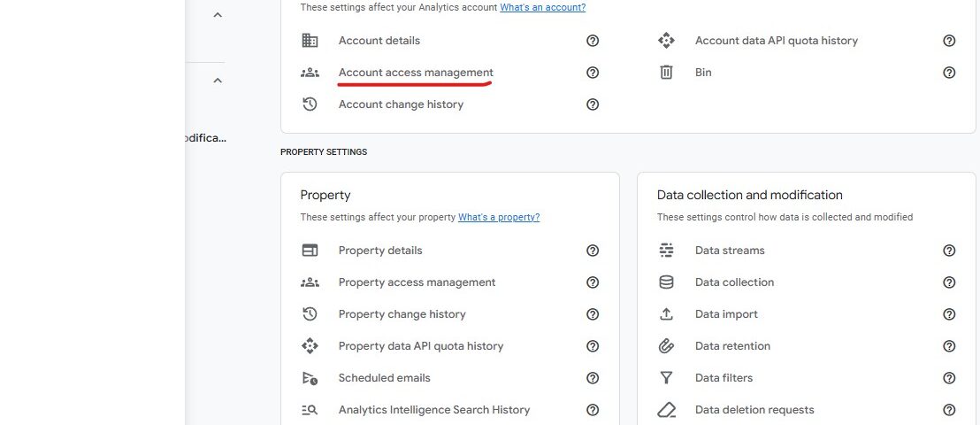Screen dimensions: 980x425
Task: Open Account data API quota history
Action: click(776, 41)
